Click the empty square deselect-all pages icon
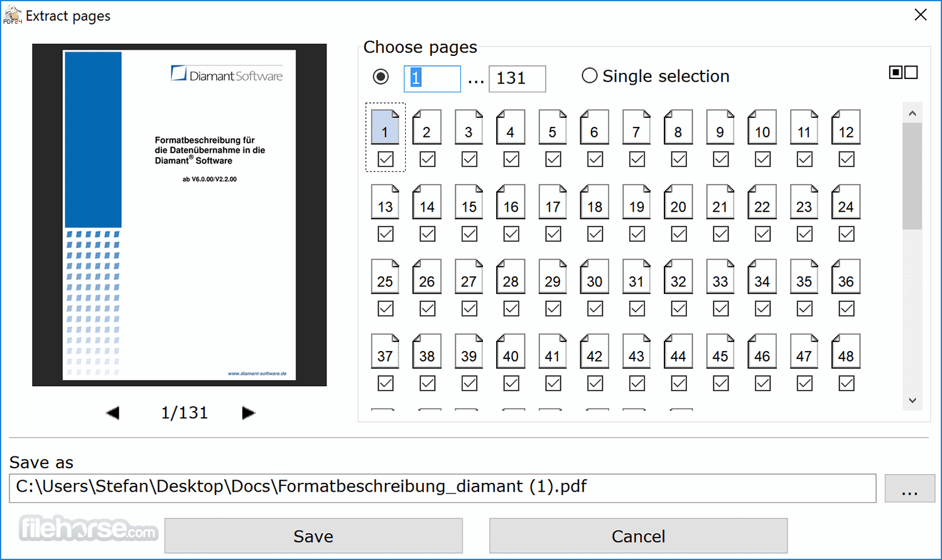942x560 pixels. tap(911, 72)
